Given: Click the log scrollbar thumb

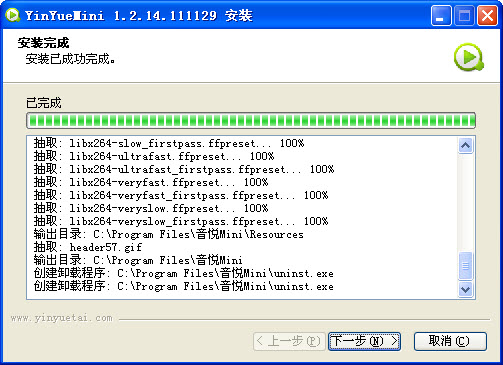Looking at the screenshot, I should click(465, 266).
